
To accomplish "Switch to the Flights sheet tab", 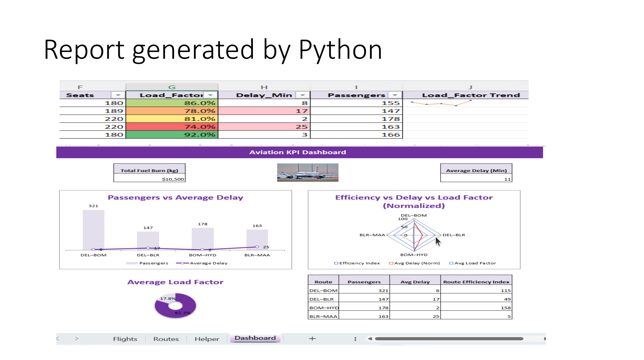I will [x=125, y=339].
